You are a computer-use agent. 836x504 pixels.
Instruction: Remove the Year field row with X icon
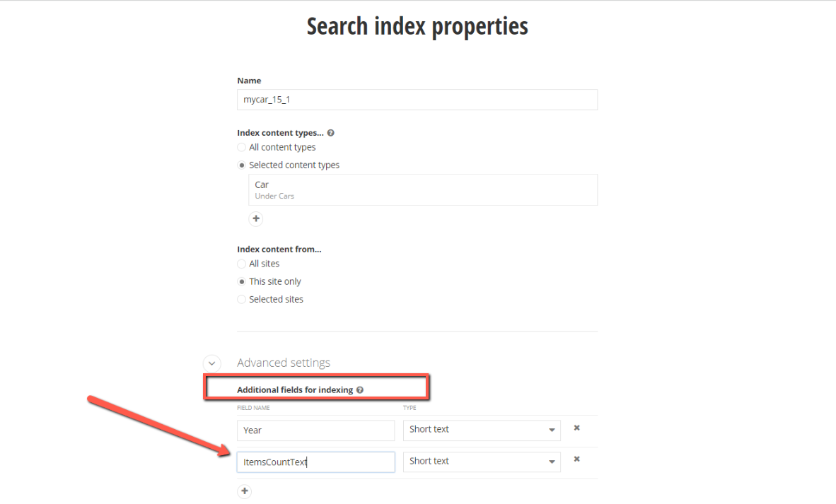point(577,428)
